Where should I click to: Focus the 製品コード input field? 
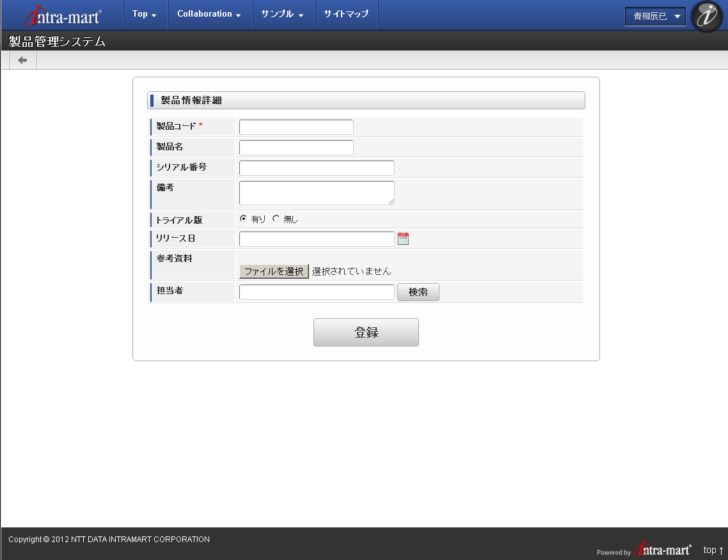click(296, 127)
